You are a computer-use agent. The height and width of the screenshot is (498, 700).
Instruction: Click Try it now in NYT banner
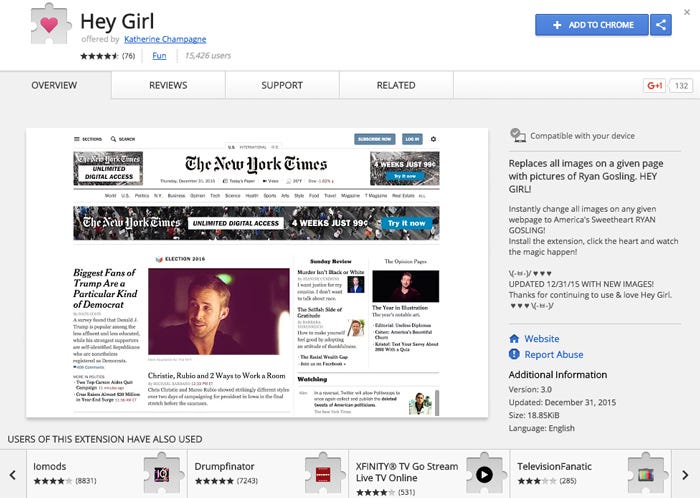[406, 223]
